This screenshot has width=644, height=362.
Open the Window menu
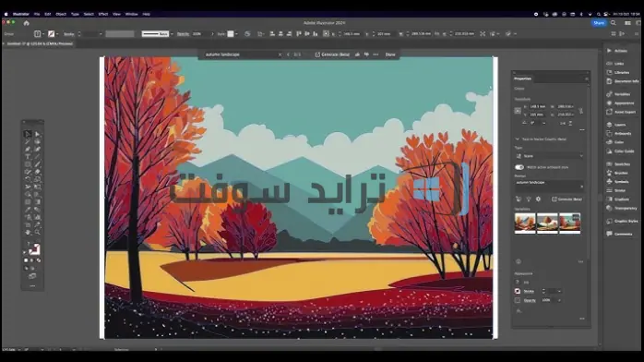[x=131, y=14]
